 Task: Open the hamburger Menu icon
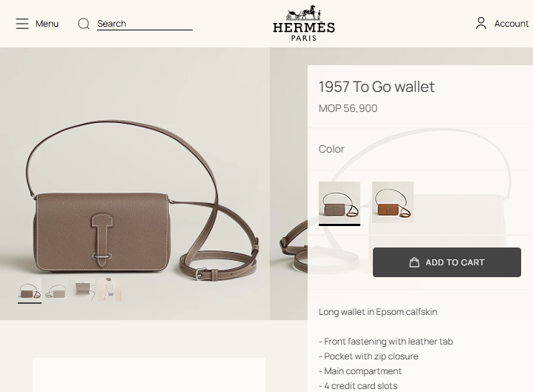click(22, 24)
